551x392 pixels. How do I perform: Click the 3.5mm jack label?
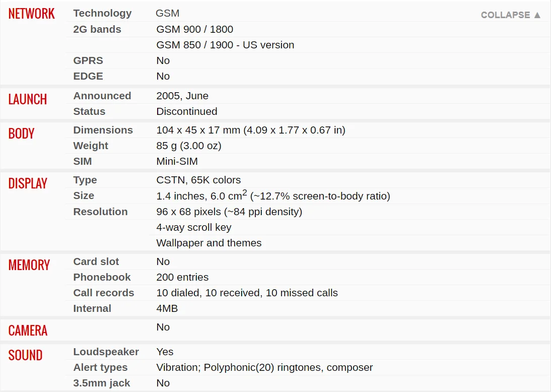point(102,383)
